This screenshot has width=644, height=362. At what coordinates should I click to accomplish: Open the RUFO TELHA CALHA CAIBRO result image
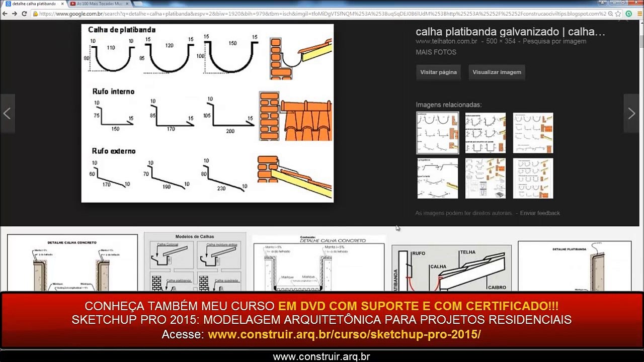451,268
